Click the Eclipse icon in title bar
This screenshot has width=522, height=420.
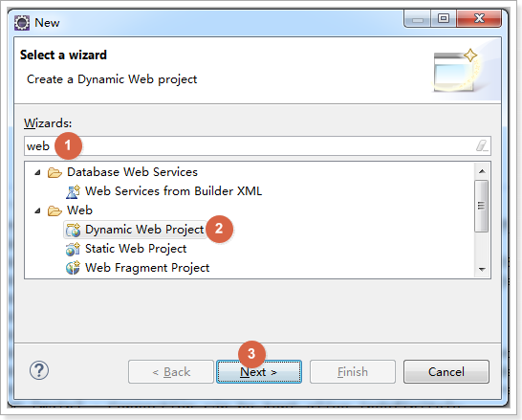click(22, 23)
